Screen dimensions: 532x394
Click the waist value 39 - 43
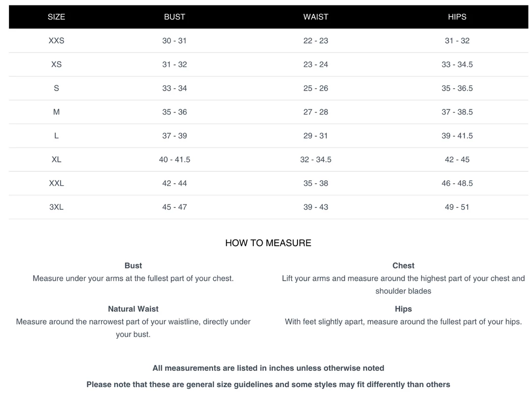tap(316, 207)
